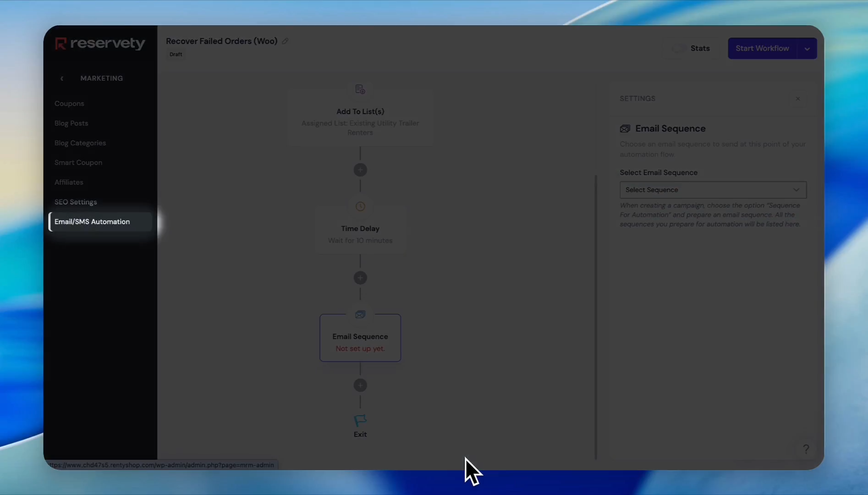Click the Email Sequence envelope icon on the step

point(360,314)
